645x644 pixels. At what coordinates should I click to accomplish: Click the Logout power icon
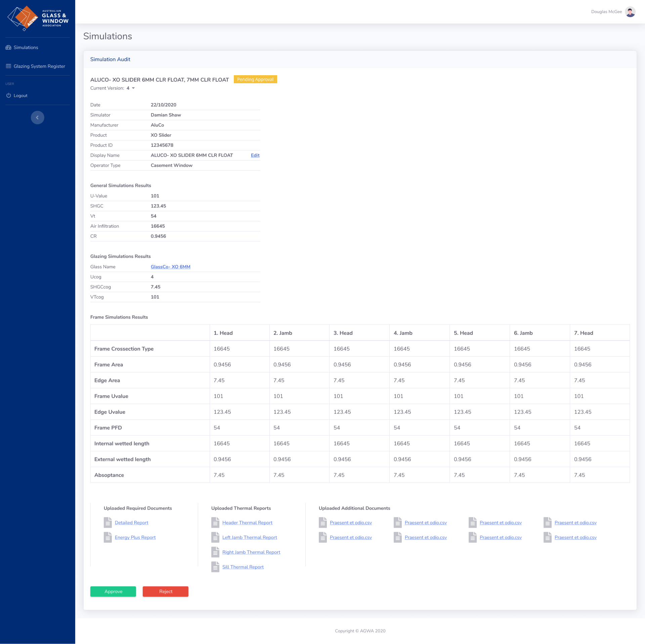pos(8,95)
